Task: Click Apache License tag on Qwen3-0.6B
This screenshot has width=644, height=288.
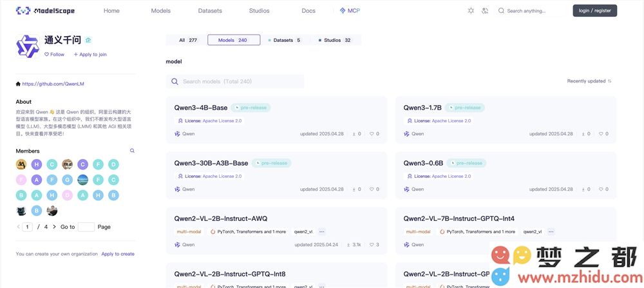Action: point(439,177)
